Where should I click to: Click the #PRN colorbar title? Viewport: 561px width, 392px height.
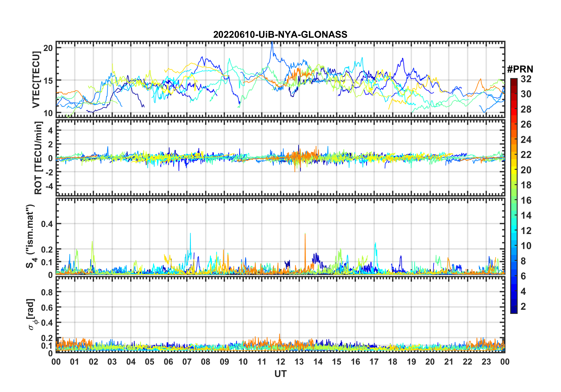(x=520, y=69)
